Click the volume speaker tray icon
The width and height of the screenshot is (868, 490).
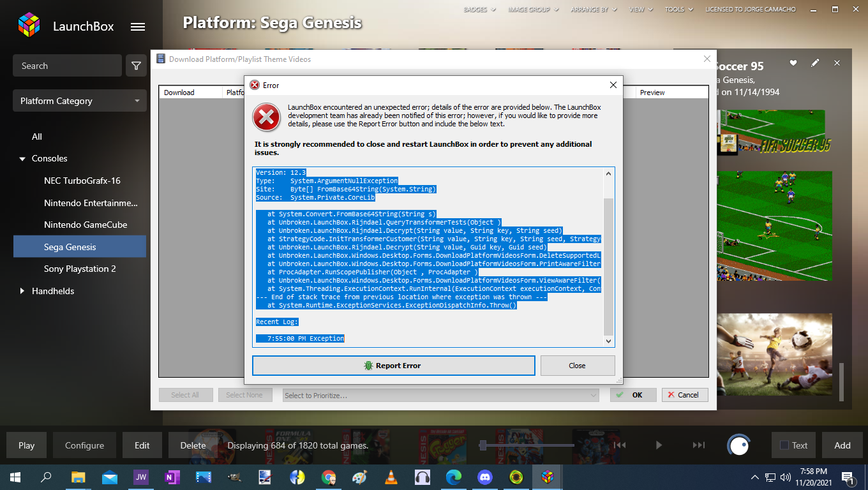pos(786,477)
